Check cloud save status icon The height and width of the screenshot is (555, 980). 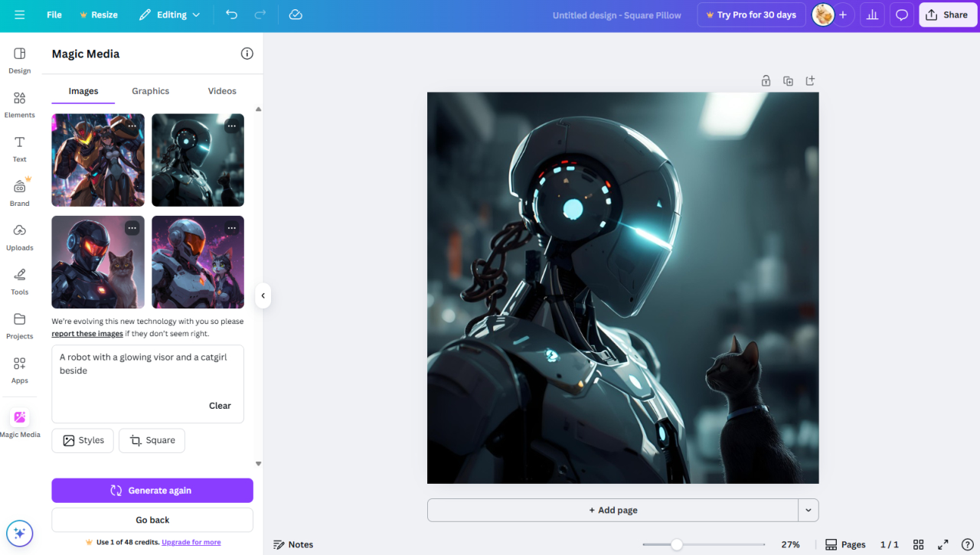click(296, 15)
